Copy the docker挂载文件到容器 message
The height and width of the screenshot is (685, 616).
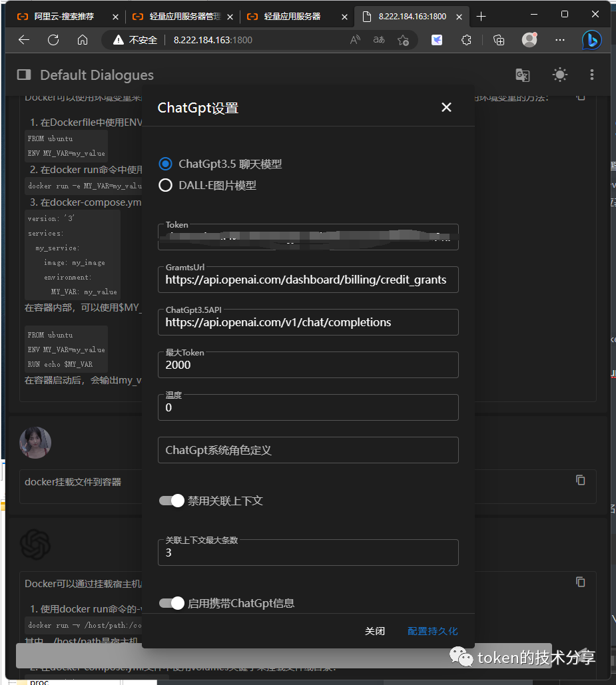point(581,480)
